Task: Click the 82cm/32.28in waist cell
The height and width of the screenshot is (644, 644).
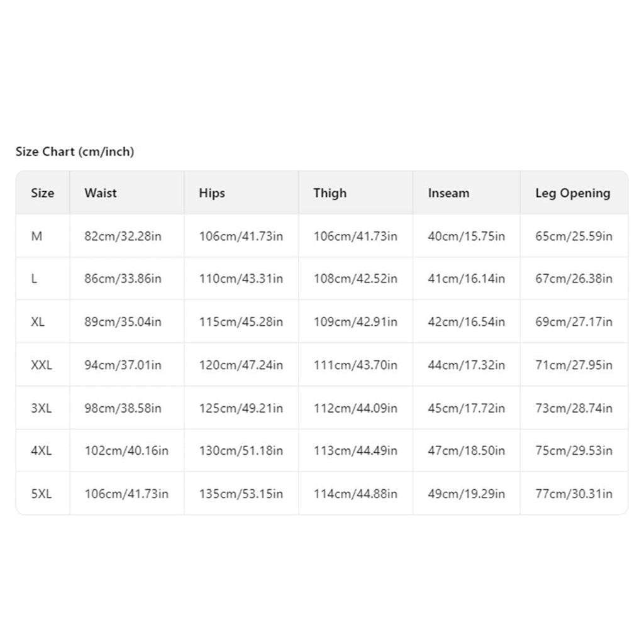Action: pyautogui.click(x=123, y=236)
